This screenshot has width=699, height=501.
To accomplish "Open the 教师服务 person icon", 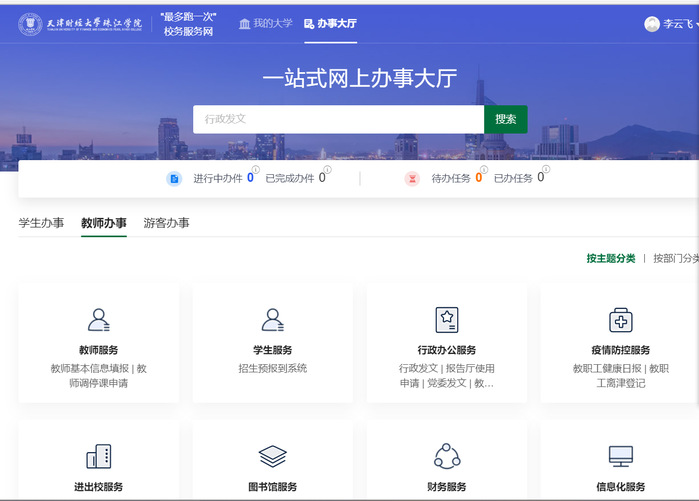I will [98, 319].
